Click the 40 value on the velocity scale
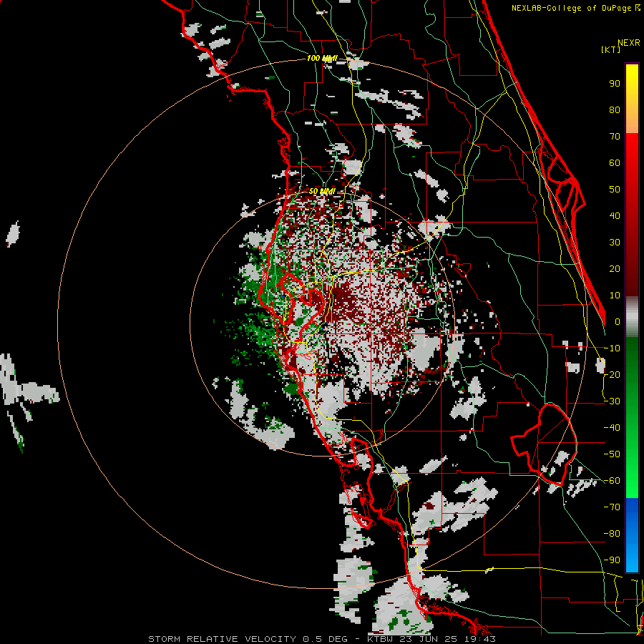The image size is (644, 644). (615, 216)
